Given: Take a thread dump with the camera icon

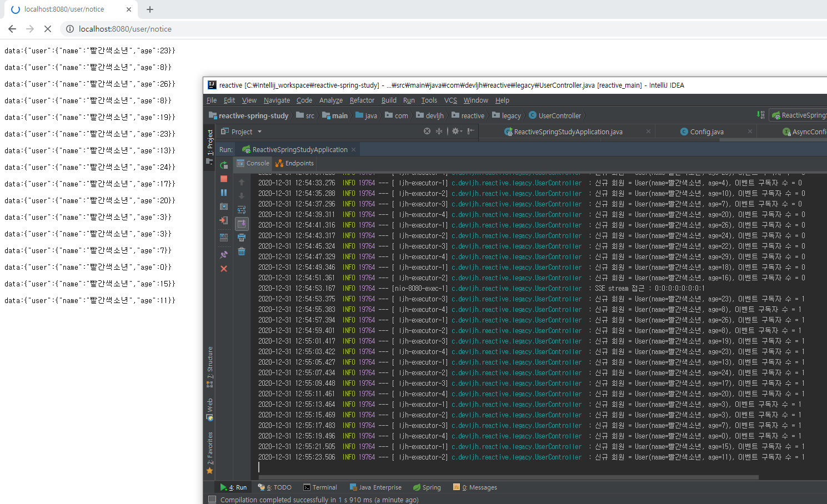Looking at the screenshot, I should tap(224, 206).
